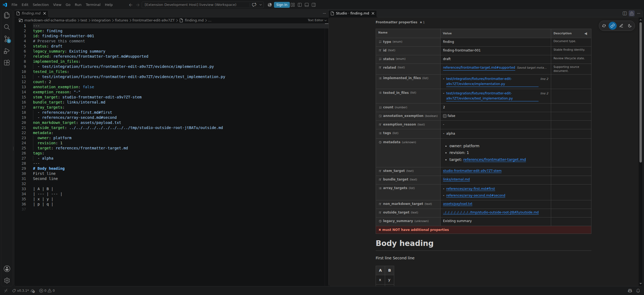Click the remote window icon in status bar
This screenshot has height=295, width=644.
click(x=6, y=291)
